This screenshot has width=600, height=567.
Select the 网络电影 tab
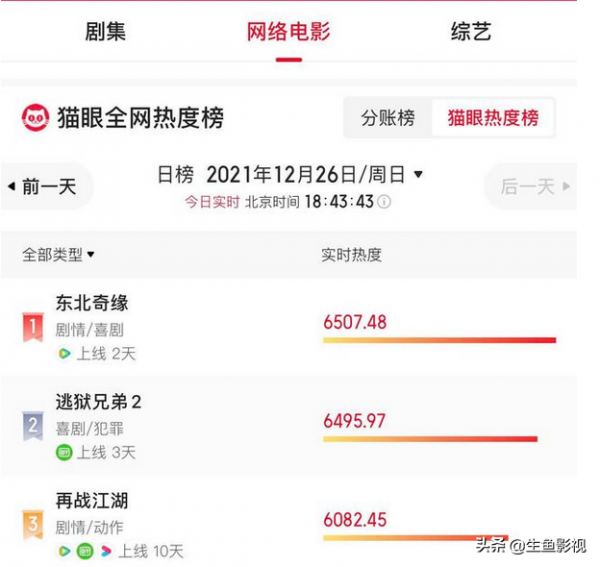[x=289, y=31]
